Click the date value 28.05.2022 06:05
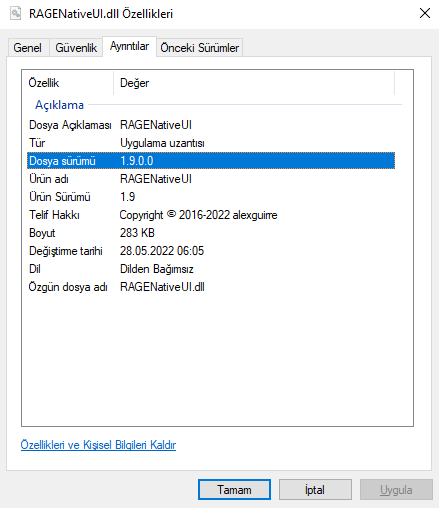 click(162, 251)
